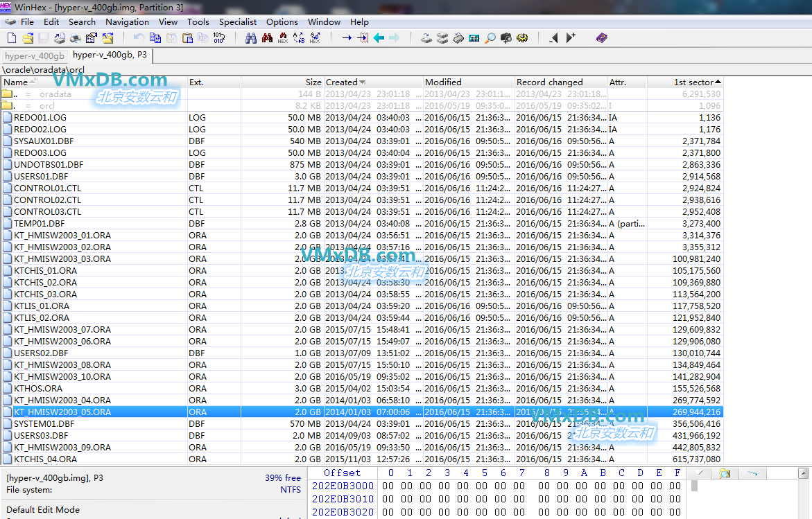Click the purple Help book icon

click(x=601, y=38)
